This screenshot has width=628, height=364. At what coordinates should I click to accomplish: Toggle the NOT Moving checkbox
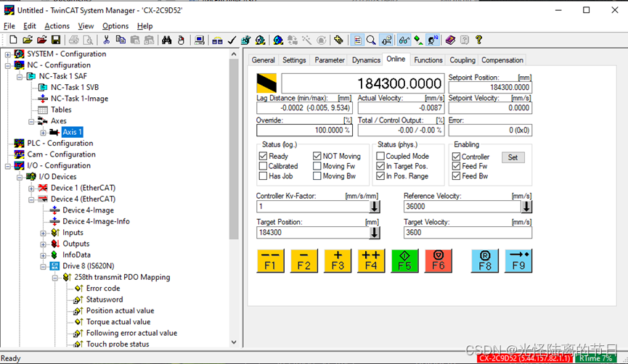[317, 156]
